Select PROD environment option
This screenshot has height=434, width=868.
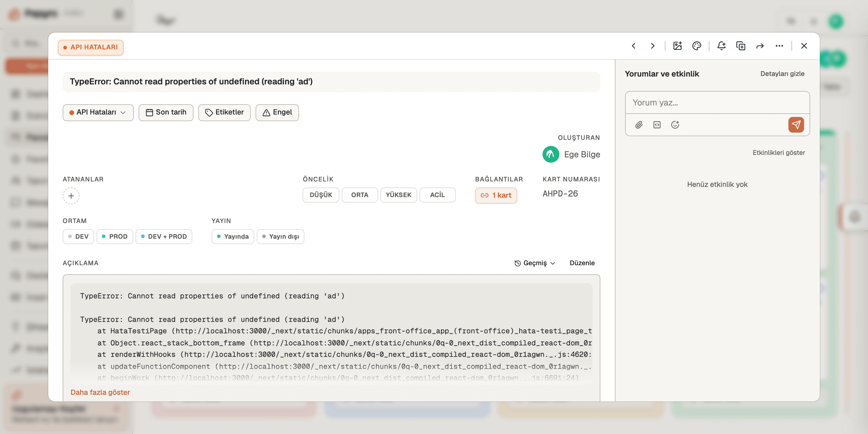tap(115, 237)
